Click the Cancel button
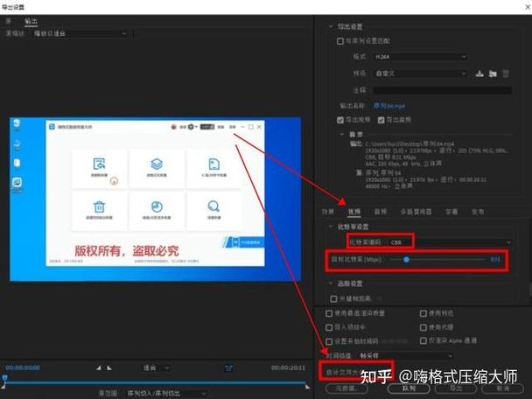 pyautogui.click(x=502, y=388)
